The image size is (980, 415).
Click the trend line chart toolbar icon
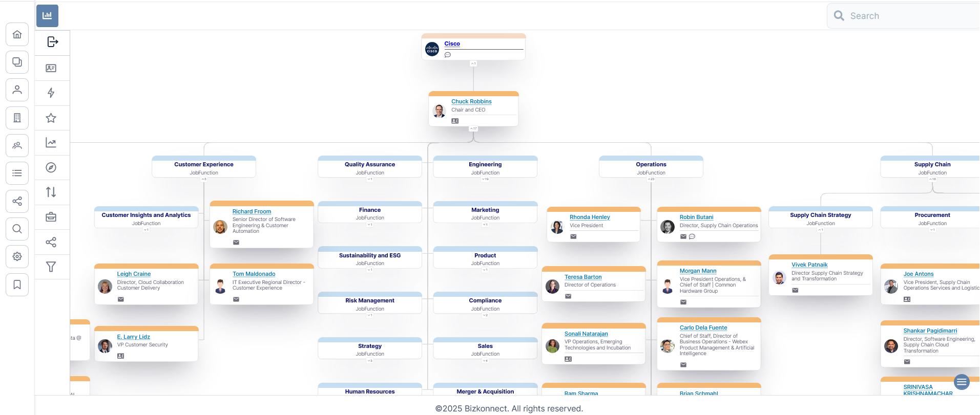[x=51, y=143]
